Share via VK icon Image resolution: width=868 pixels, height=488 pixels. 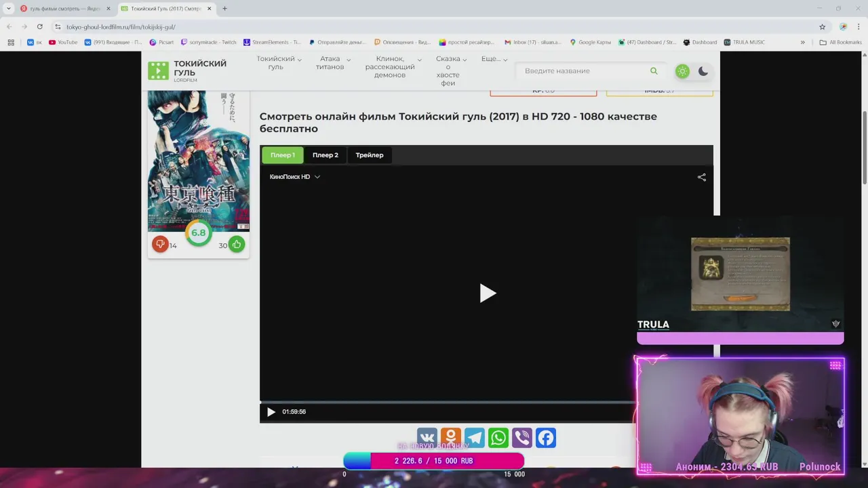[x=427, y=438]
